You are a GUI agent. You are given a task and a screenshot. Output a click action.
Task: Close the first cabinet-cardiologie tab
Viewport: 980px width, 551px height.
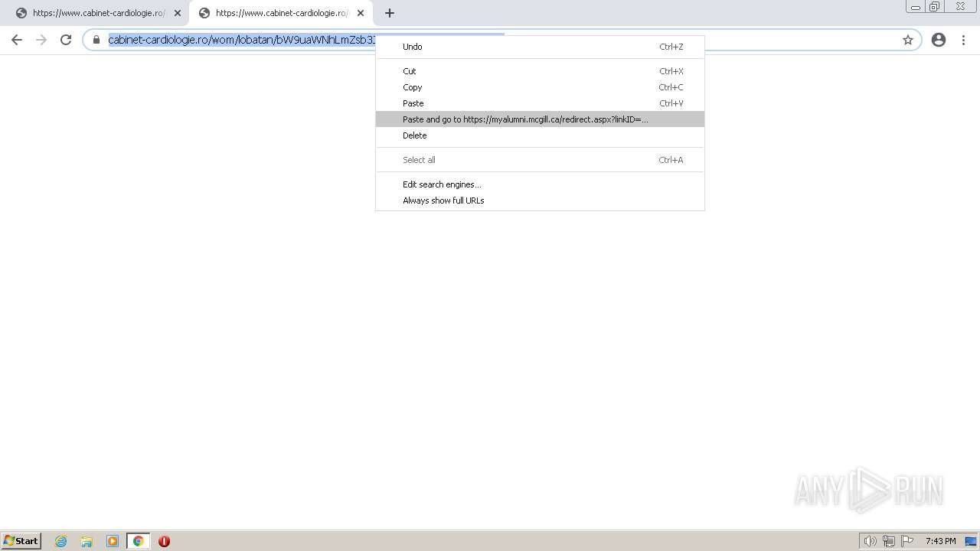pos(178,13)
